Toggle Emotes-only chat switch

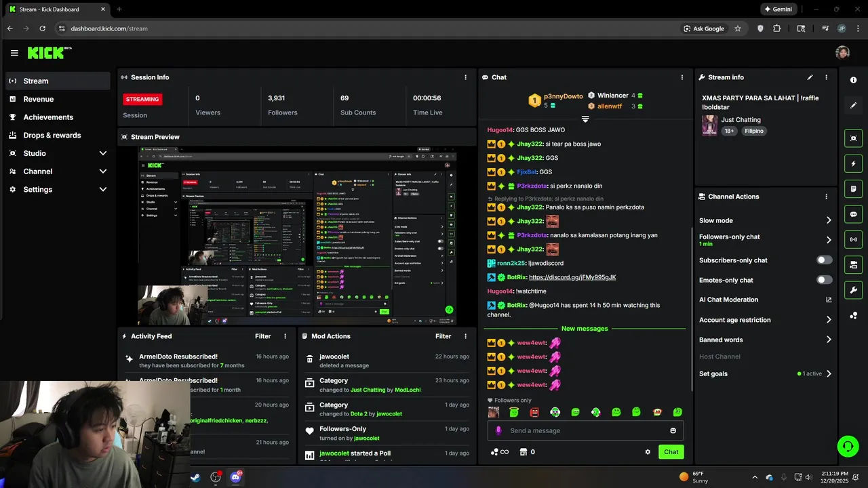coord(825,280)
